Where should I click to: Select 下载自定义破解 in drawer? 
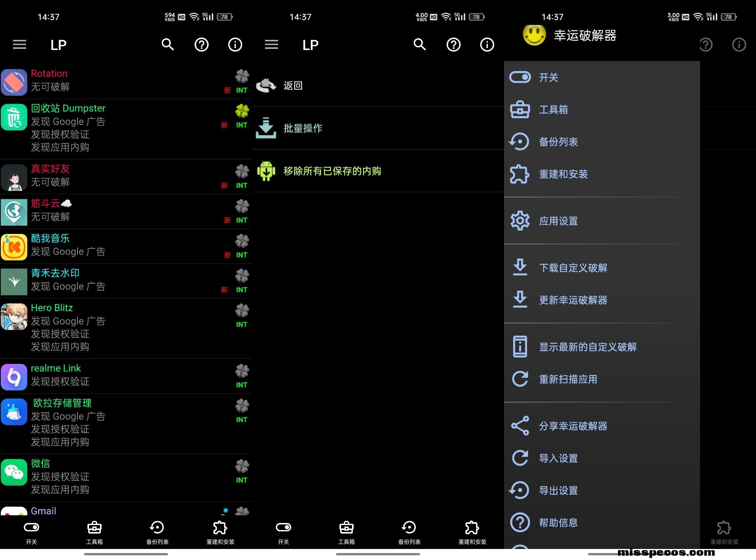click(602, 268)
